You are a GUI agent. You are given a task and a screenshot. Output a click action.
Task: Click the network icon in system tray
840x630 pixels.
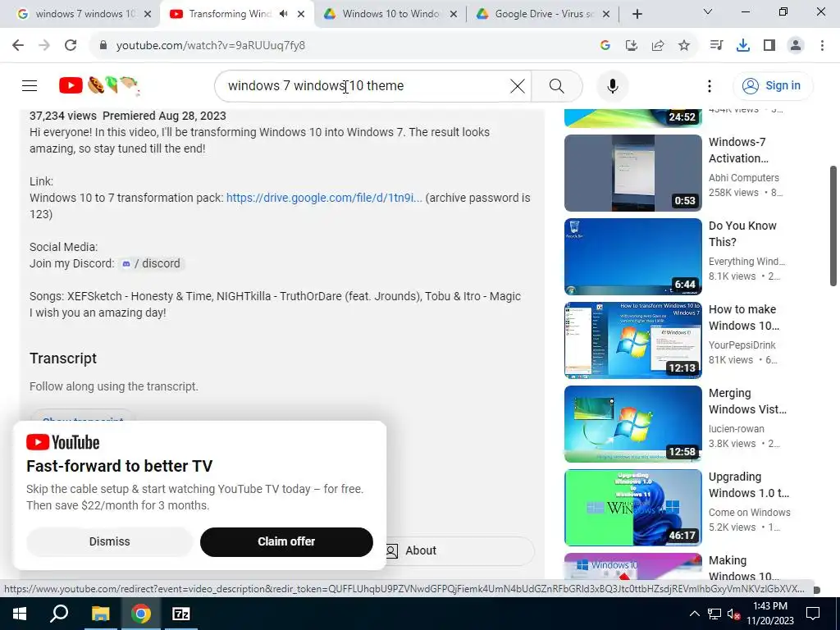coord(714,614)
